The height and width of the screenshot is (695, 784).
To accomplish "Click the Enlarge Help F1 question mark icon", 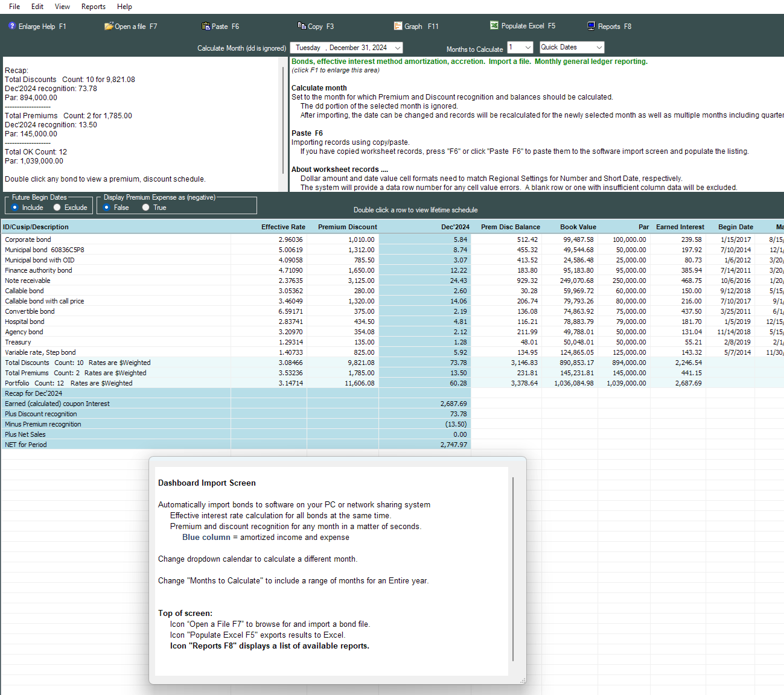I will point(12,26).
